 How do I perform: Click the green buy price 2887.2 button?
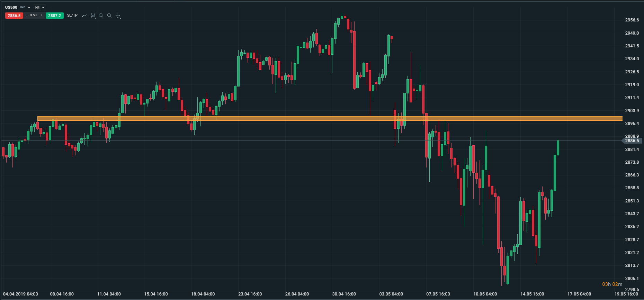pyautogui.click(x=54, y=16)
